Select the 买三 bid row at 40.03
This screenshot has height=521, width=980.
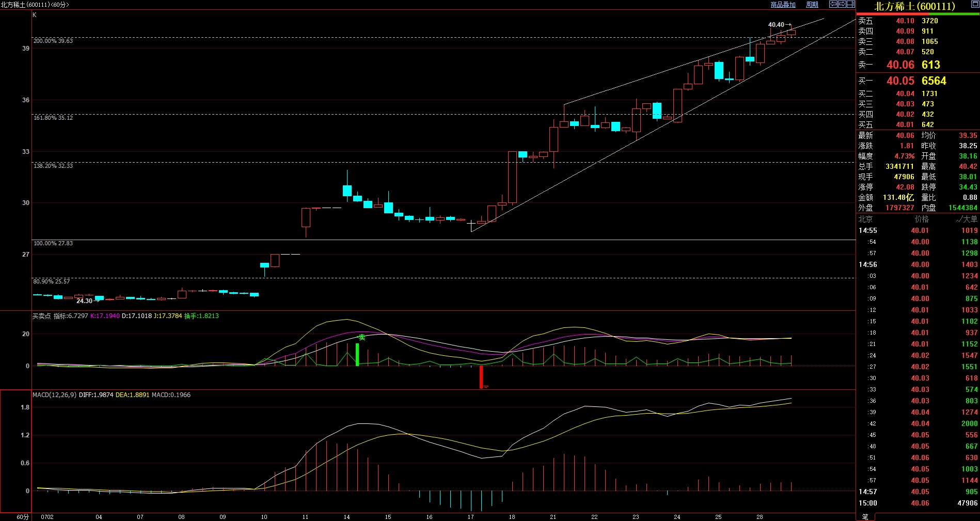(918, 104)
